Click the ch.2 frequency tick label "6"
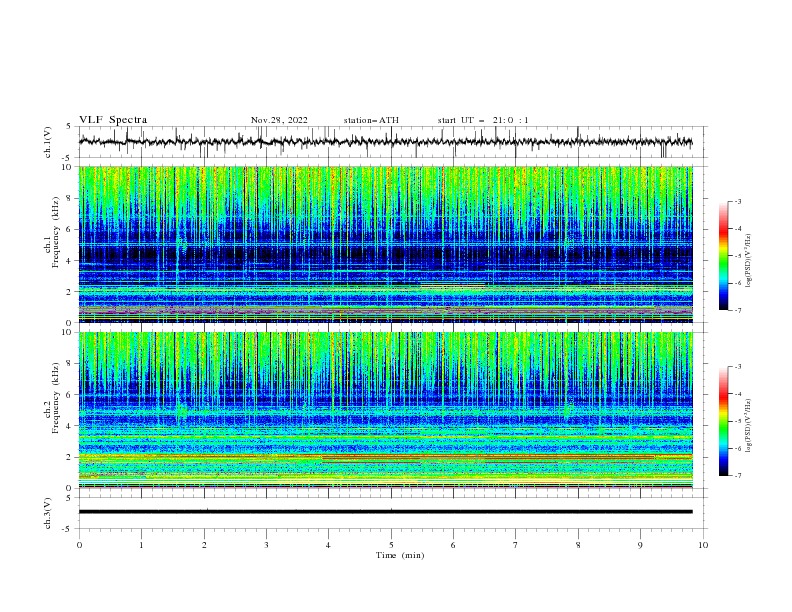Screen dimensions: 792x612 [70, 395]
